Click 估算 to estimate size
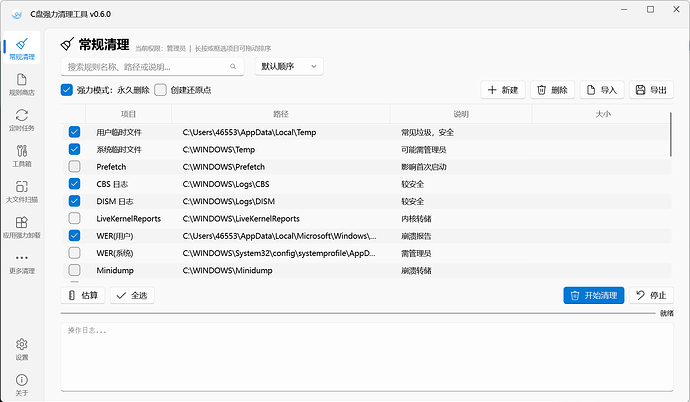The width and height of the screenshot is (690, 402). [83, 295]
